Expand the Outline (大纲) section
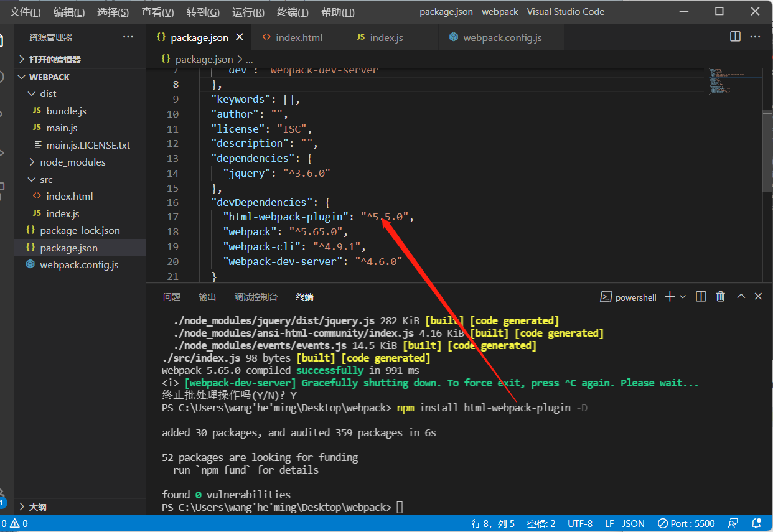Screen dimensions: 773x532 pyautogui.click(x=80, y=506)
